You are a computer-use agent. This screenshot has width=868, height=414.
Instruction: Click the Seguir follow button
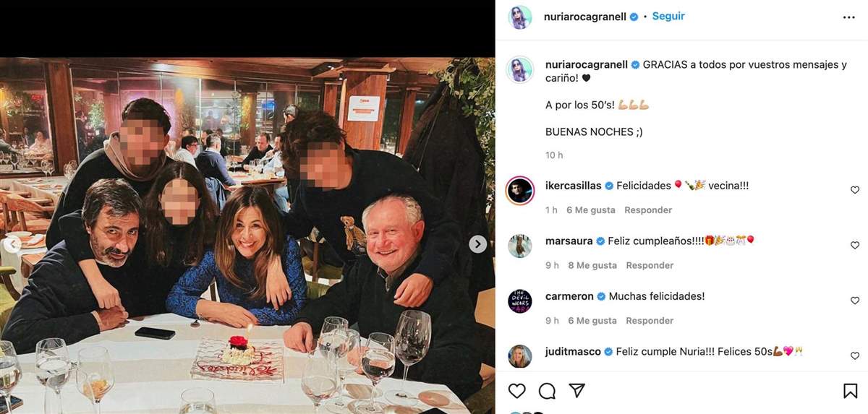click(668, 16)
